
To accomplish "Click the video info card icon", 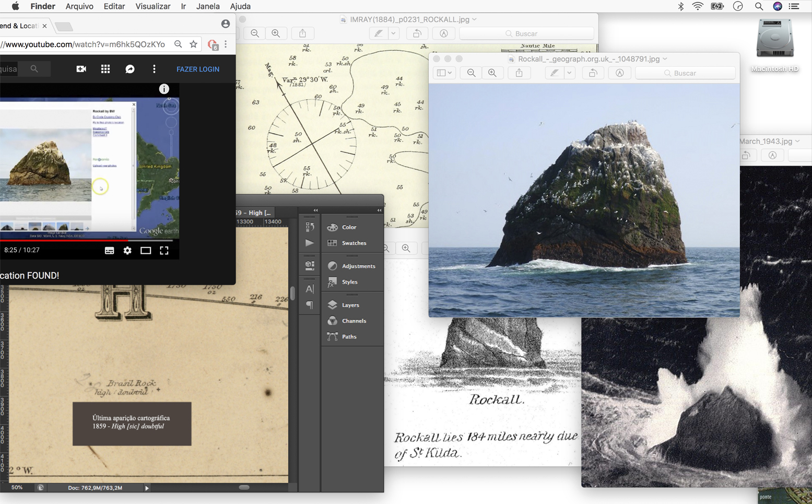I will point(164,89).
